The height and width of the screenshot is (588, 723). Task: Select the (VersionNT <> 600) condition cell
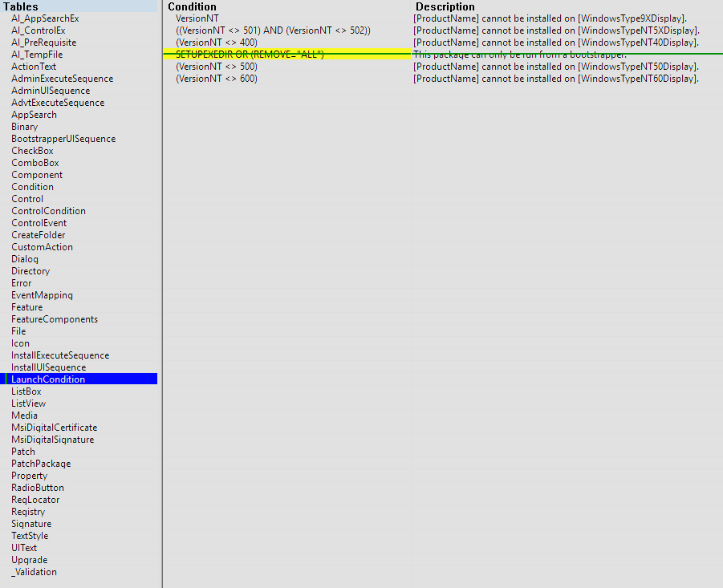point(217,79)
